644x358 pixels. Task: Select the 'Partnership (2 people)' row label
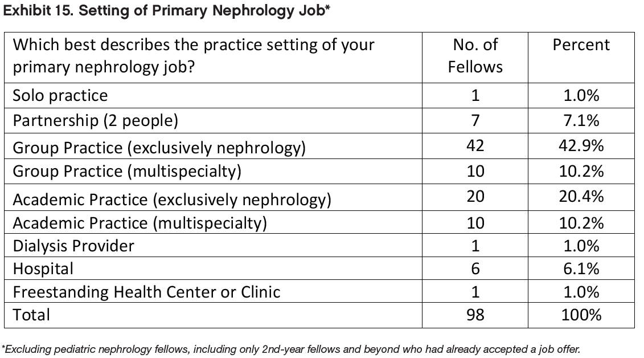tap(95, 120)
